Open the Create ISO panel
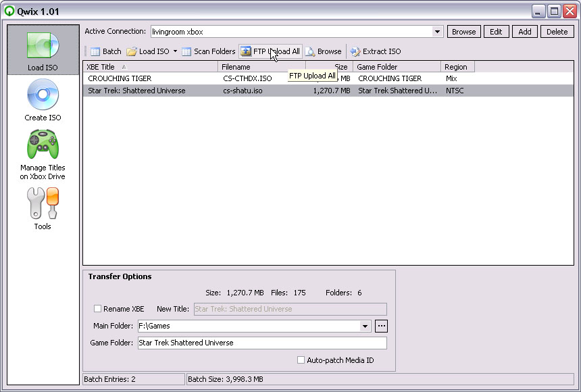The image size is (581, 392). (x=43, y=99)
